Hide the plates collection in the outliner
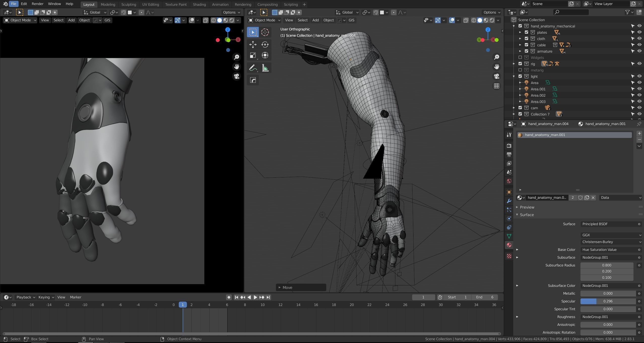 click(x=639, y=32)
